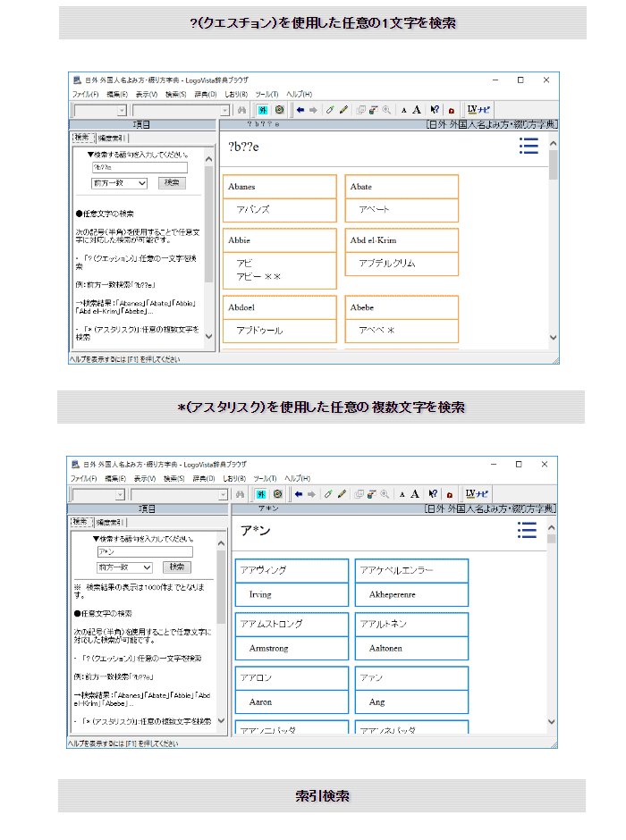626x840 pixels.
Task: Click the Abd el-Krim result card
Action: point(402,252)
